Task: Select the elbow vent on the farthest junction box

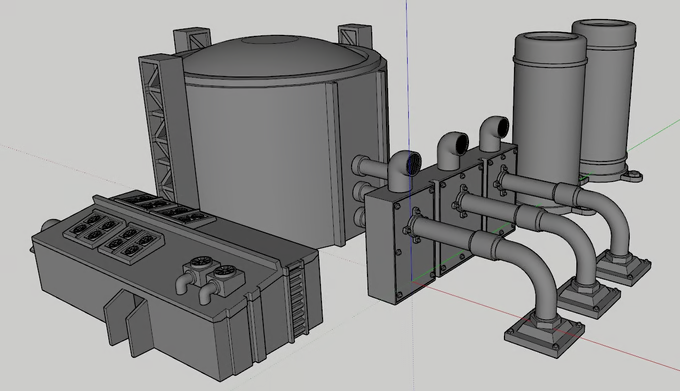Action: (x=495, y=133)
